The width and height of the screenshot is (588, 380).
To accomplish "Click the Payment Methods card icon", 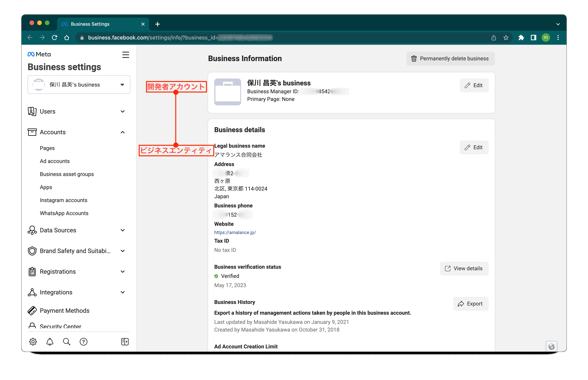I will pos(32,311).
